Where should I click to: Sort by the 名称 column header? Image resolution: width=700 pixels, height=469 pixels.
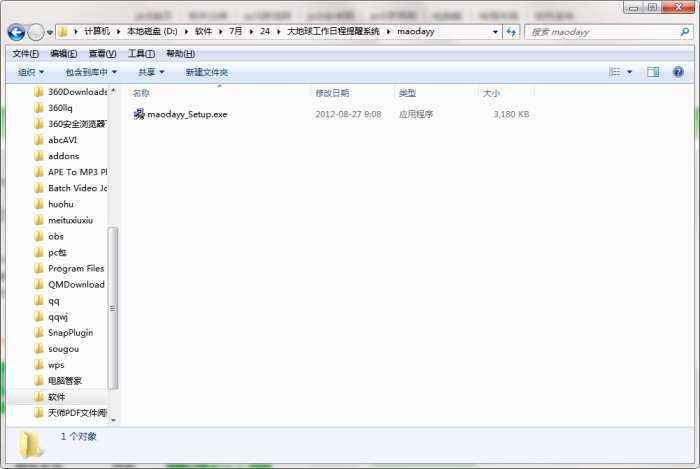tap(141, 93)
